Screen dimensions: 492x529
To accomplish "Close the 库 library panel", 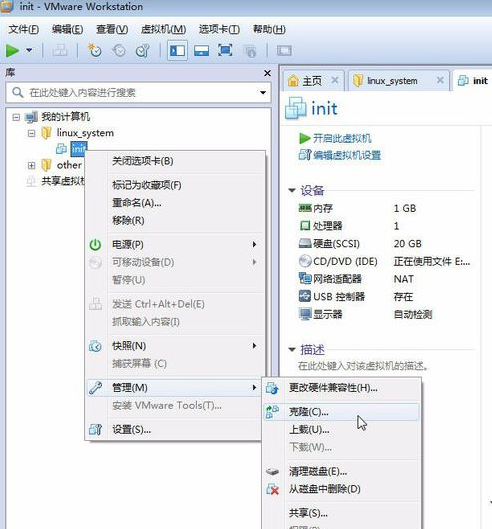I will click(x=267, y=73).
